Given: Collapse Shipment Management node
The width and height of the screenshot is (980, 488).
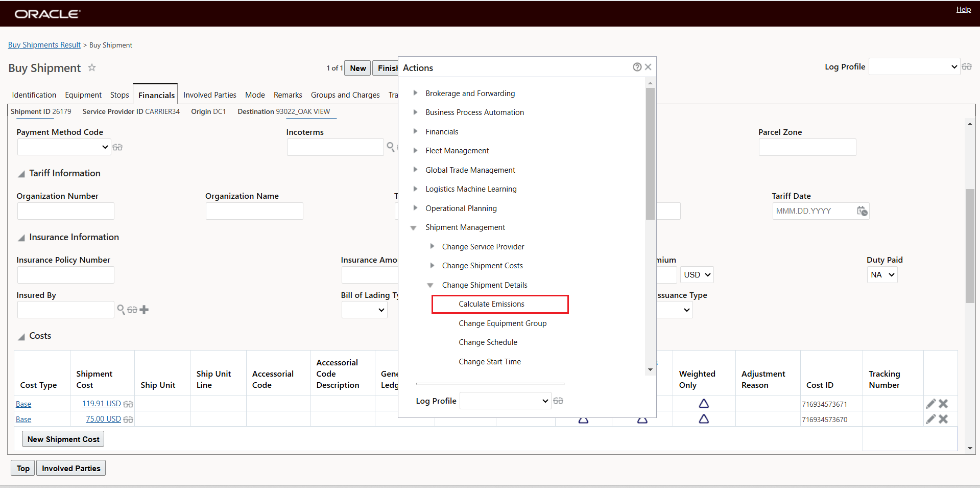Looking at the screenshot, I should [414, 228].
